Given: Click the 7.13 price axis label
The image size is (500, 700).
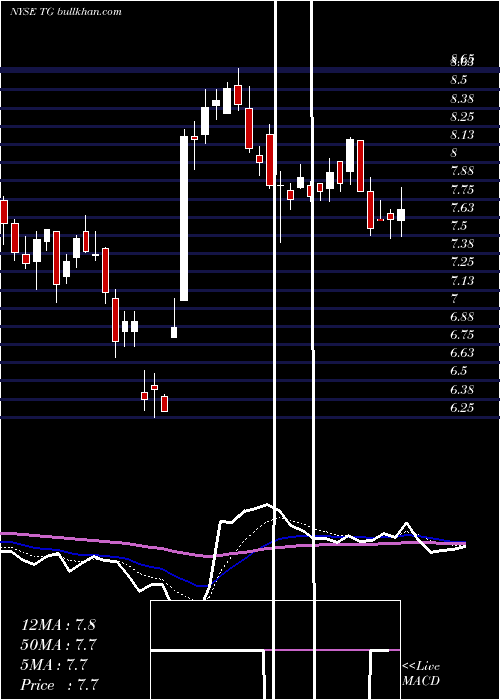Looking at the screenshot, I should (x=462, y=280).
